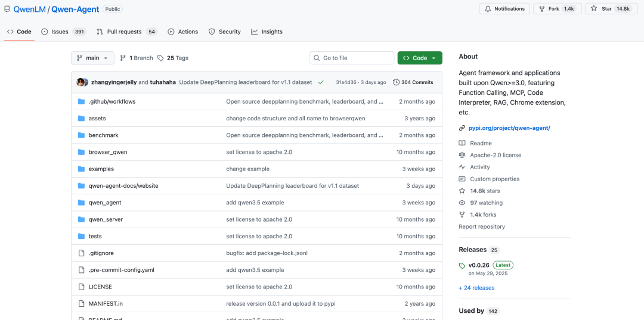Screen dimensions: 644x320
Task: Click the contributor avatars on latest commit
Action: (x=82, y=82)
